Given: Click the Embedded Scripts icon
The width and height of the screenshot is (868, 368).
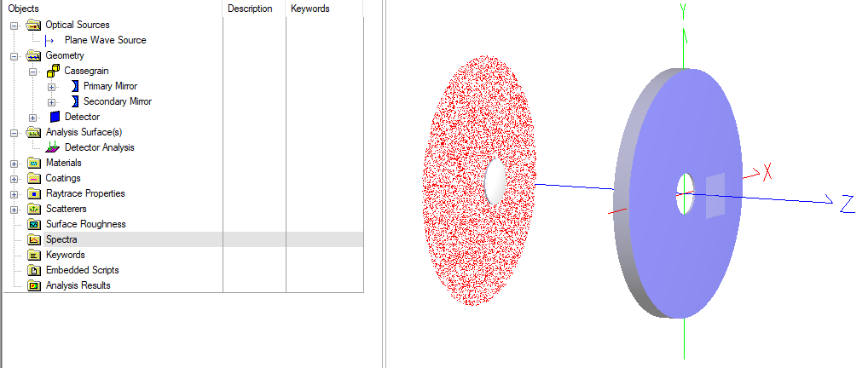Looking at the screenshot, I should [x=34, y=270].
